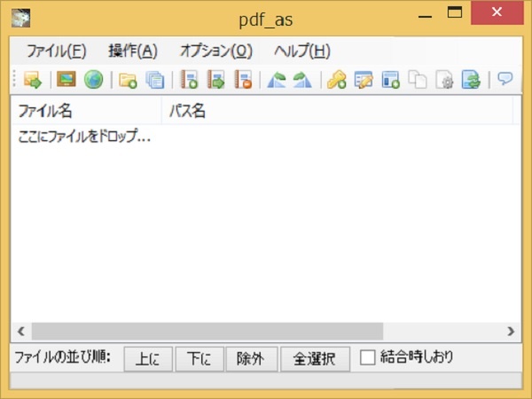Viewport: 532px width, 399px height.
Task: Click the page icon with red mark
Action: pos(243,80)
